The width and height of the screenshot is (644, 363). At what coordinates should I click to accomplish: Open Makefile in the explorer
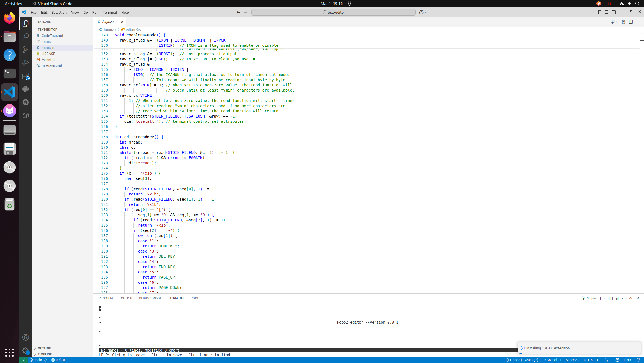(x=48, y=60)
